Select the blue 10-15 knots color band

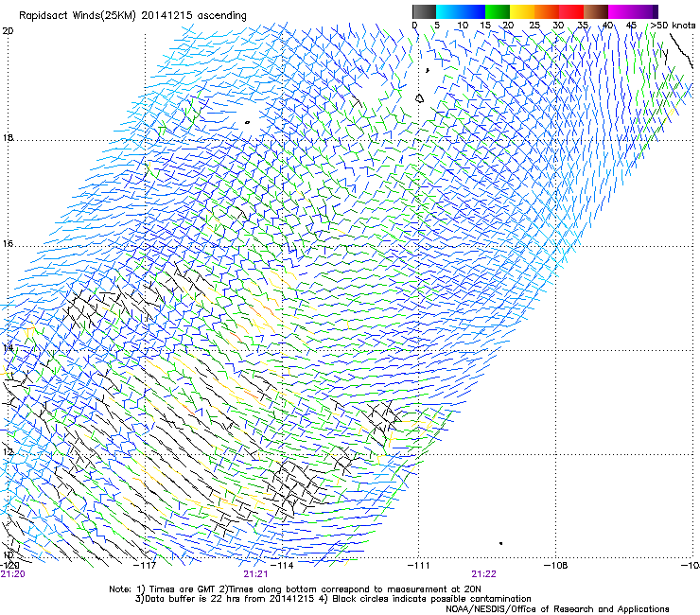[473, 11]
